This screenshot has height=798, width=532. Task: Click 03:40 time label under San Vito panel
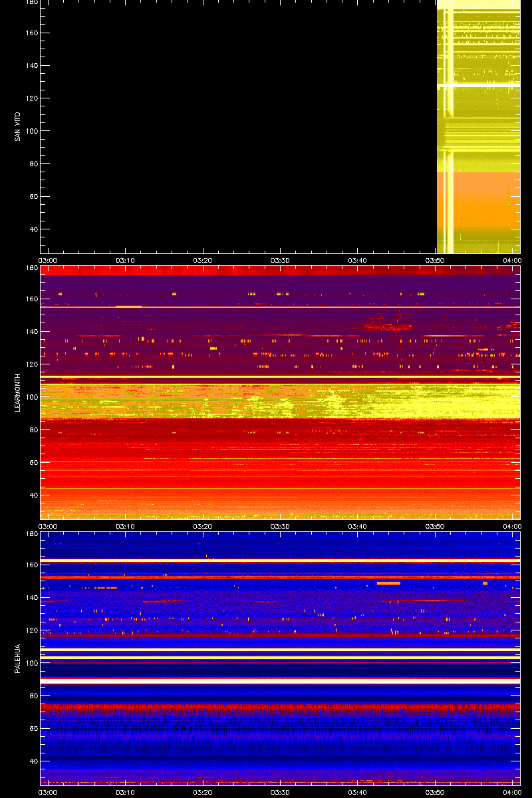pyautogui.click(x=358, y=261)
